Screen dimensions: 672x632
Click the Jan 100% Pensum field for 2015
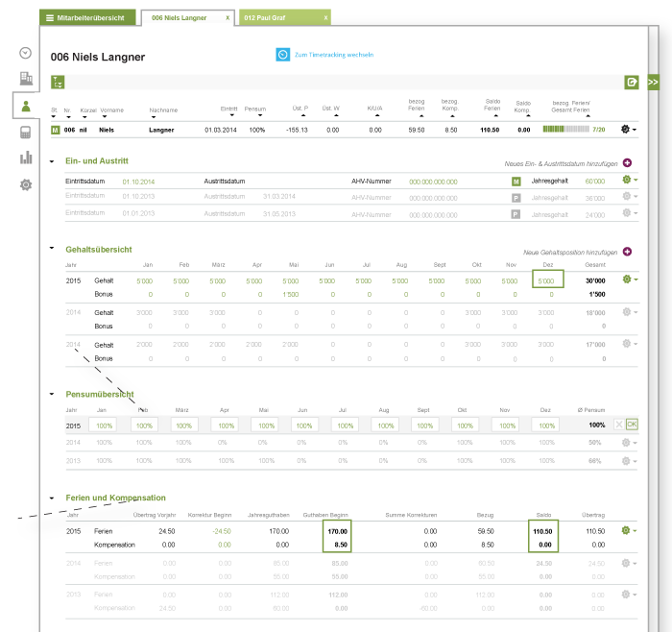pos(102,425)
